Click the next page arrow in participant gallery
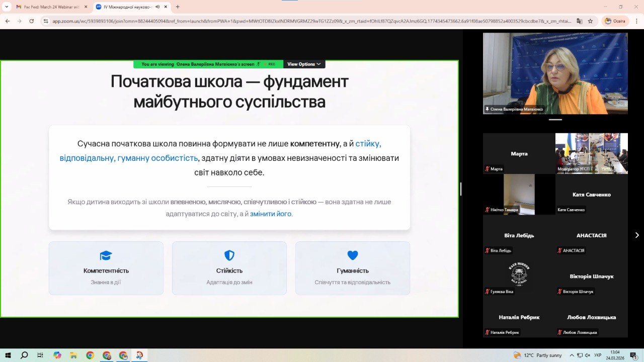 [x=637, y=235]
